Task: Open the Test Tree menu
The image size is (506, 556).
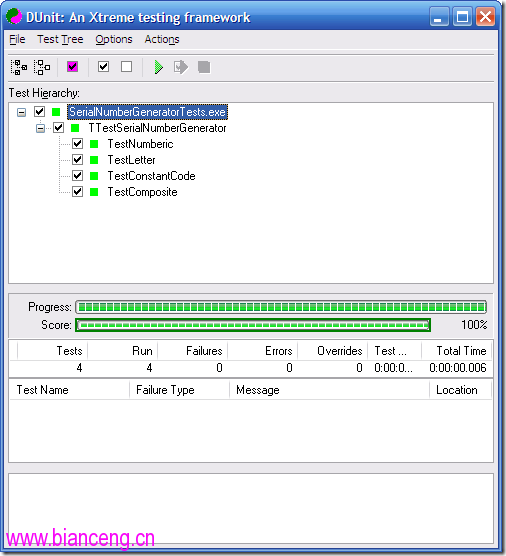Action: click(x=60, y=39)
